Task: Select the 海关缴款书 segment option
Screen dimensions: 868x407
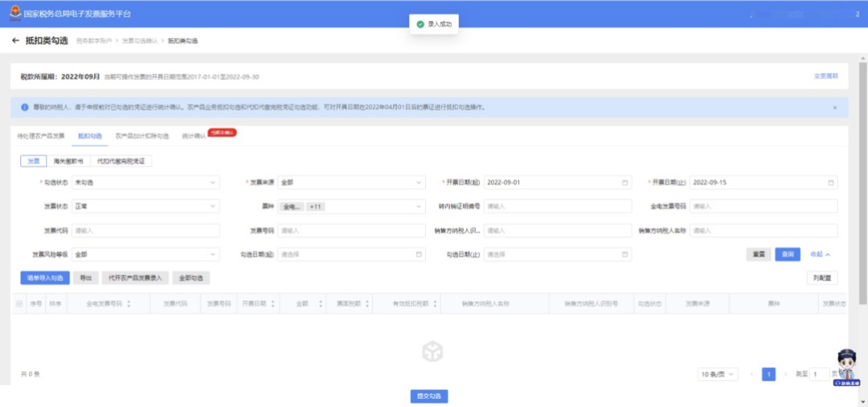Action: (x=68, y=161)
